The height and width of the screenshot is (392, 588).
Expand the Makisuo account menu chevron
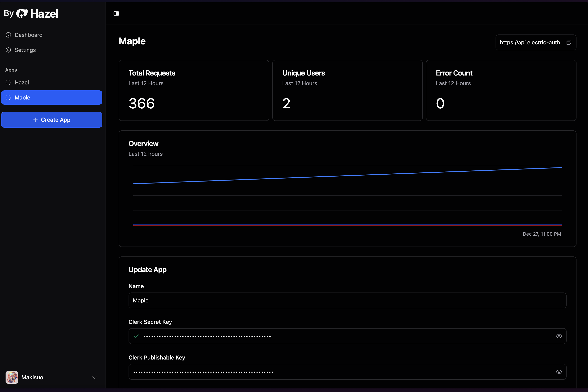95,378
